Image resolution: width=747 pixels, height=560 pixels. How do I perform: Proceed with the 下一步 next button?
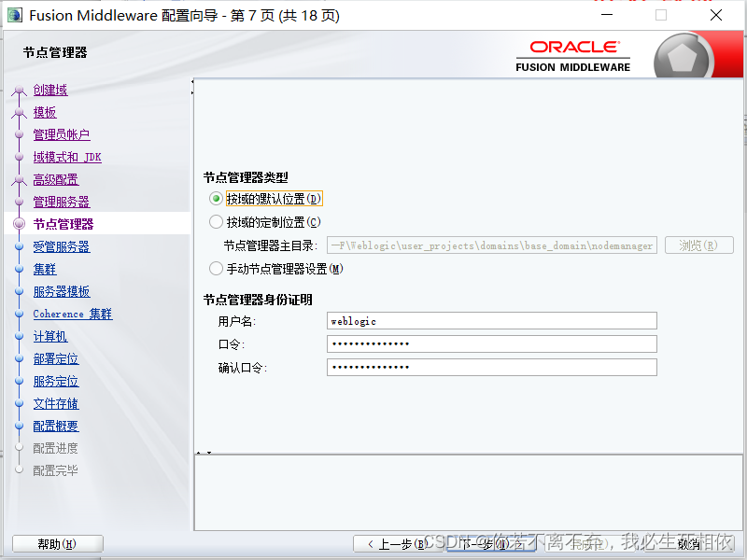pos(491,543)
